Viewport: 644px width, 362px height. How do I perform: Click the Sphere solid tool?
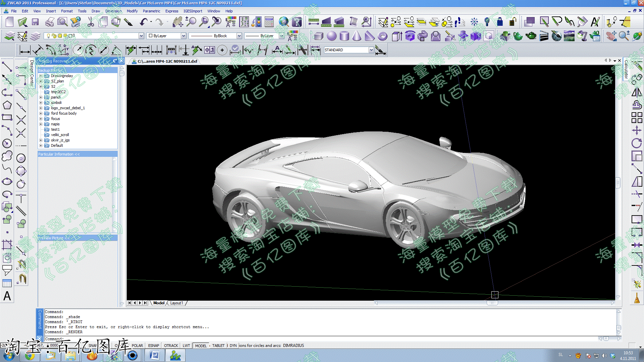point(331,36)
